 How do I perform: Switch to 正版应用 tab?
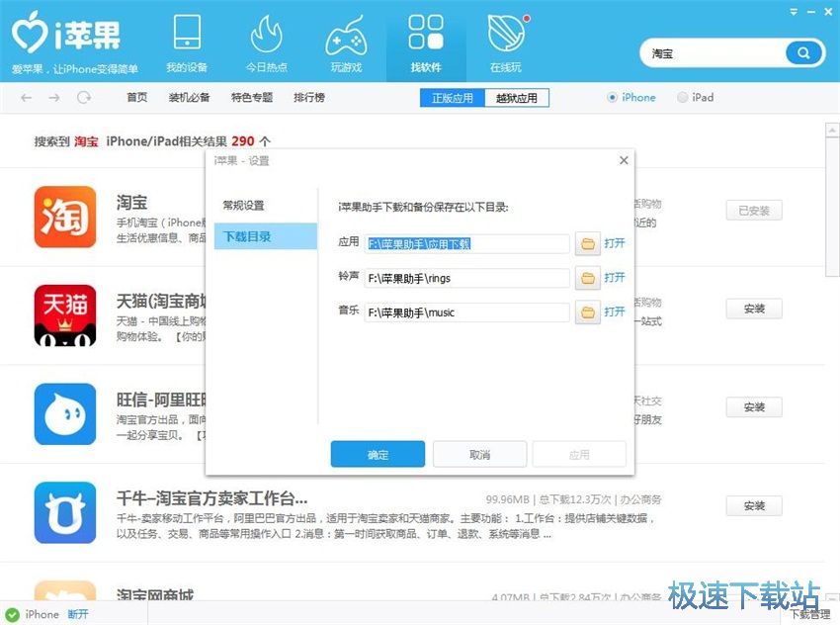tap(453, 98)
